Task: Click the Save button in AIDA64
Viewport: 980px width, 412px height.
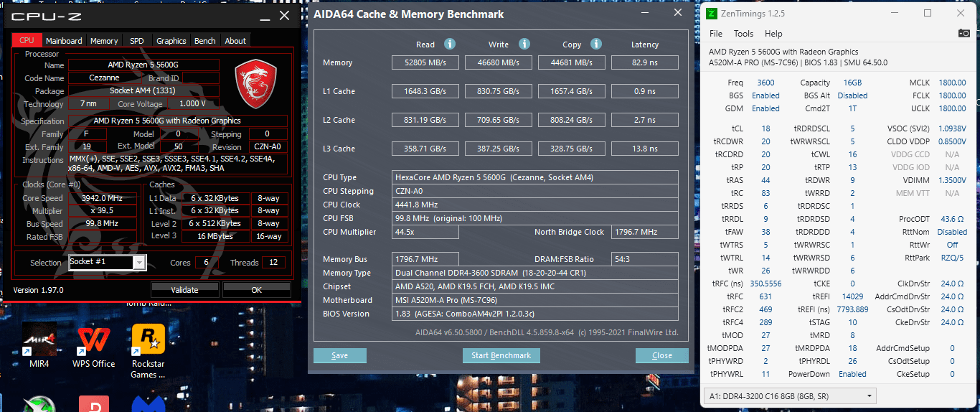Action: point(340,355)
